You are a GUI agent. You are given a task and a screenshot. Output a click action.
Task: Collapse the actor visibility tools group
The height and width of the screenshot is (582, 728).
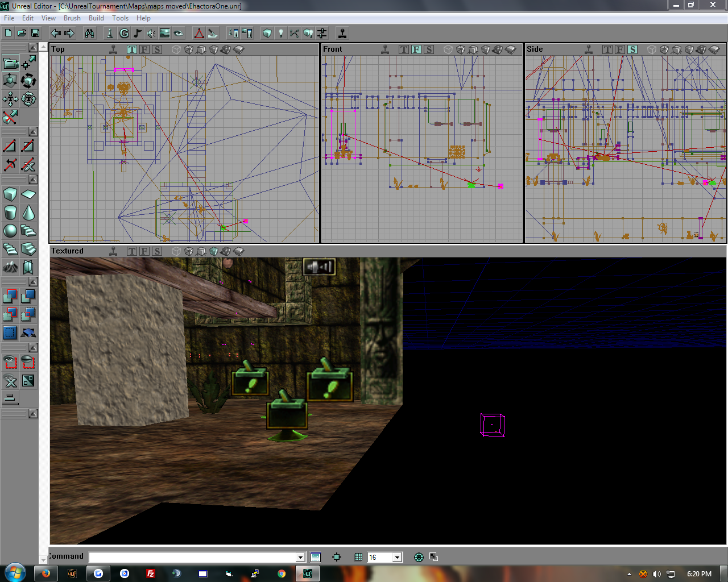pyautogui.click(x=33, y=347)
